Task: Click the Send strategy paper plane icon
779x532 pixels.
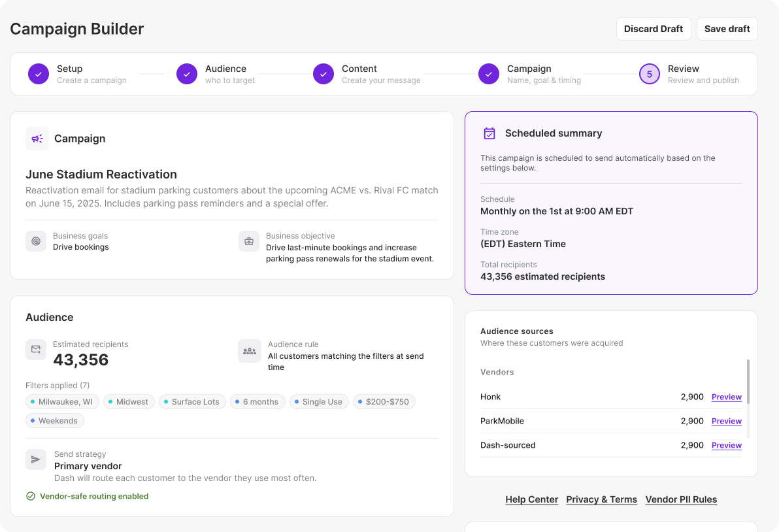Action: 36,459
